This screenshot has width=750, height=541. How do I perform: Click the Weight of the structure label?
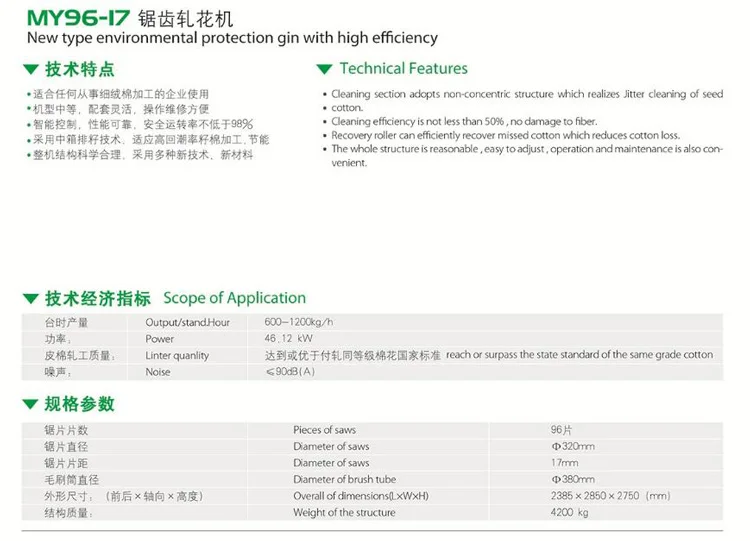(344, 512)
